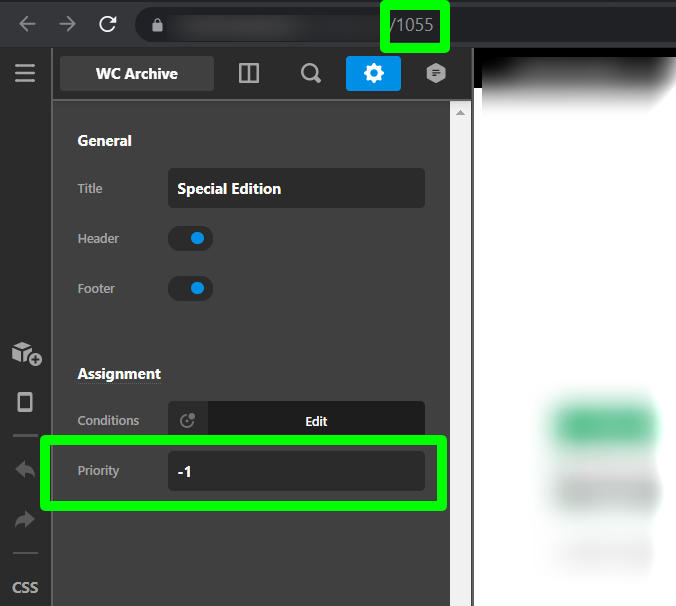Image resolution: width=676 pixels, height=606 pixels.
Task: Click the undo arrow in sidebar
Action: 25,470
